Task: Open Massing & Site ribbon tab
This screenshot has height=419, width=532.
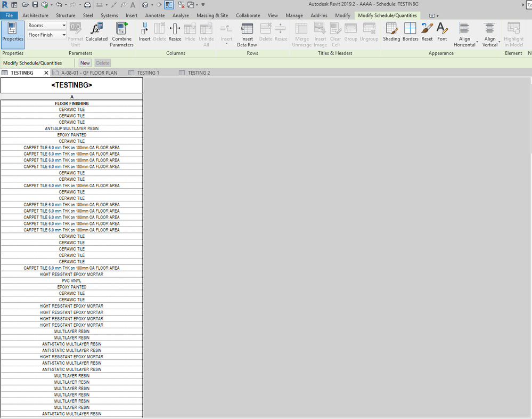Action: point(212,15)
